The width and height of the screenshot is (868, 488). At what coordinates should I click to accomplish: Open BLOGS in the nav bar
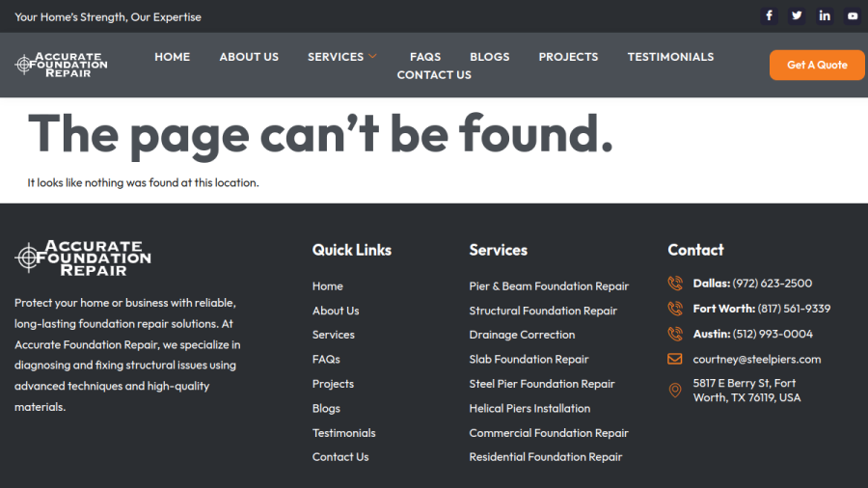pyautogui.click(x=489, y=57)
